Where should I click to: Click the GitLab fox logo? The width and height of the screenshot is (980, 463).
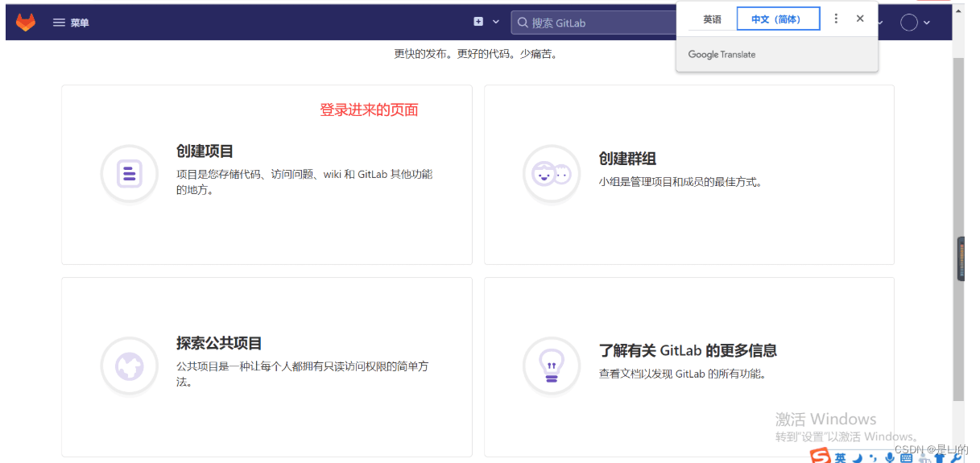[x=26, y=23]
